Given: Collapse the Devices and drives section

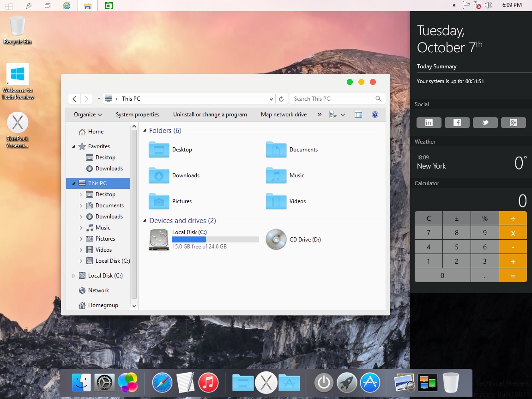Looking at the screenshot, I should tap(145, 221).
